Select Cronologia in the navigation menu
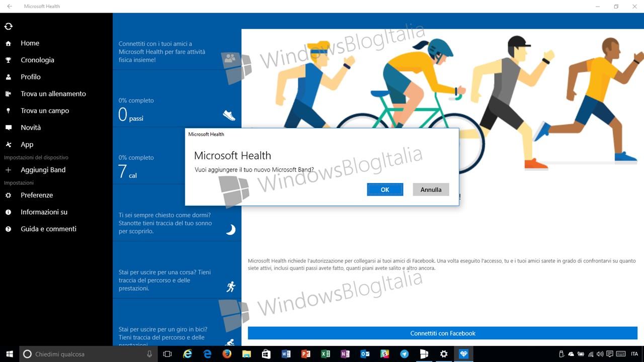644x362 pixels. point(37,60)
